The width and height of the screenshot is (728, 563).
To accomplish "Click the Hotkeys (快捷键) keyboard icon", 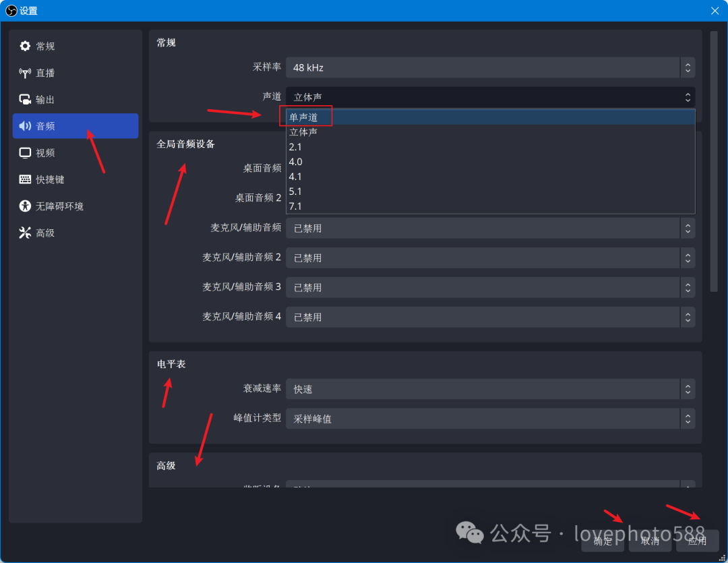I will [x=25, y=179].
